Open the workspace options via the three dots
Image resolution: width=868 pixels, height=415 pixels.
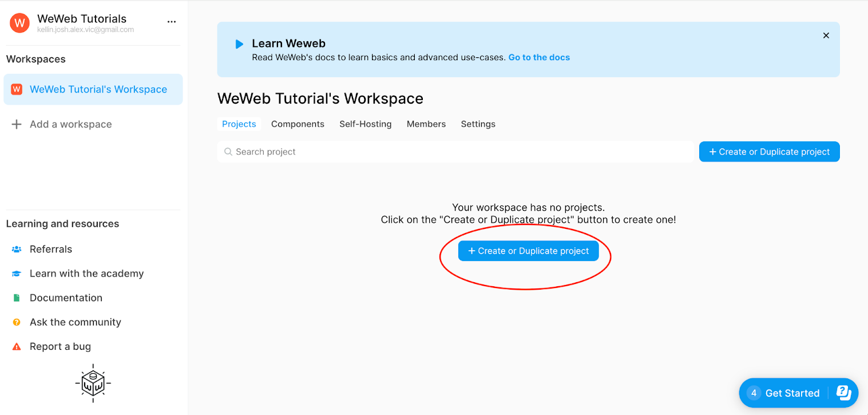pos(171,21)
